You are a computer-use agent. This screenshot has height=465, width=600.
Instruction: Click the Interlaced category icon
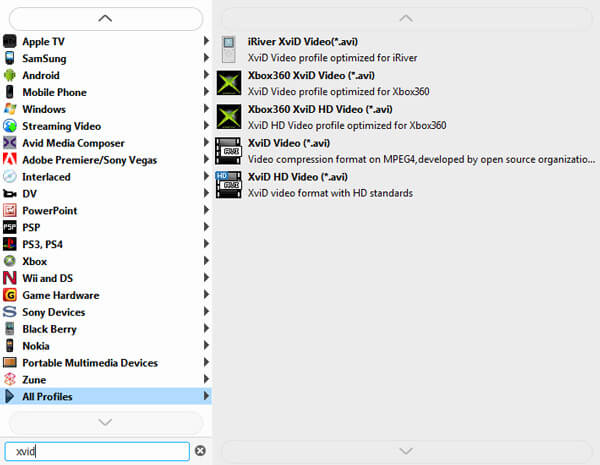[x=10, y=176]
